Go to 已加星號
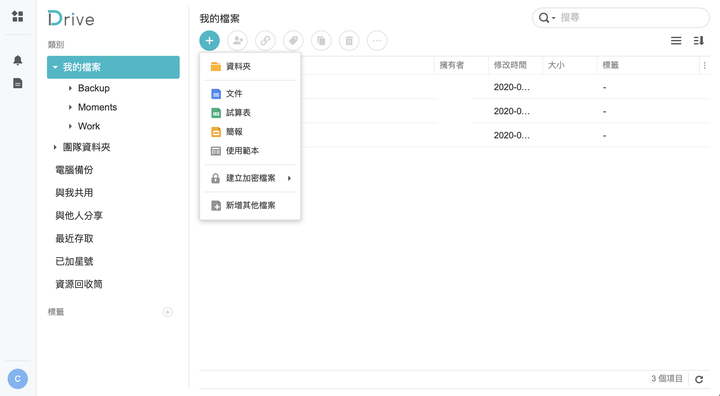 tap(74, 261)
